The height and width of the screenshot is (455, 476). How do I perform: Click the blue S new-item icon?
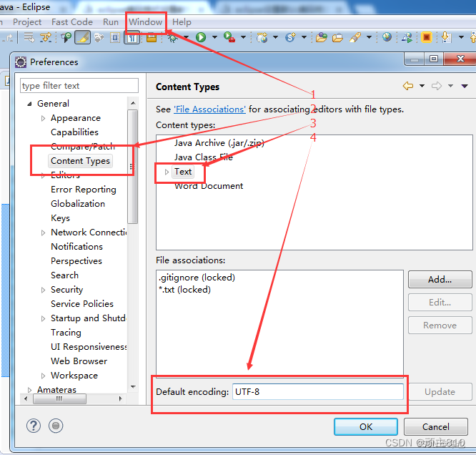[290, 37]
